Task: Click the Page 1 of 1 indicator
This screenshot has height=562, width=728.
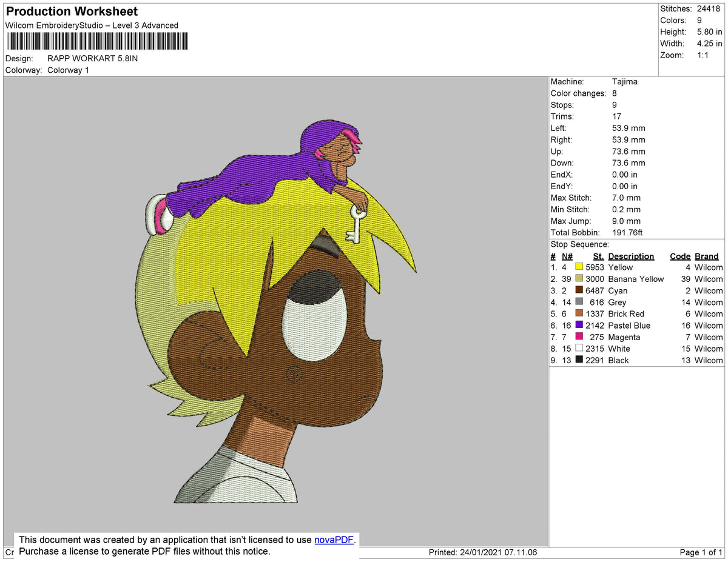Action: [701, 552]
